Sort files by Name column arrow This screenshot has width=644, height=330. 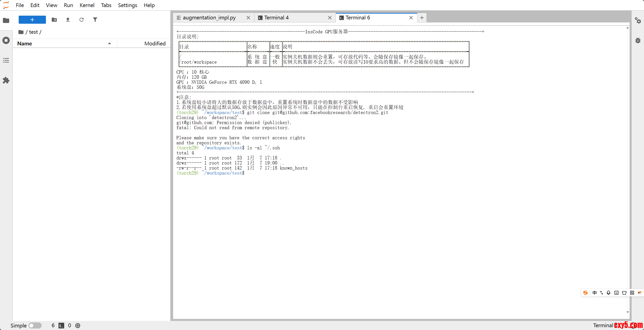[109, 43]
